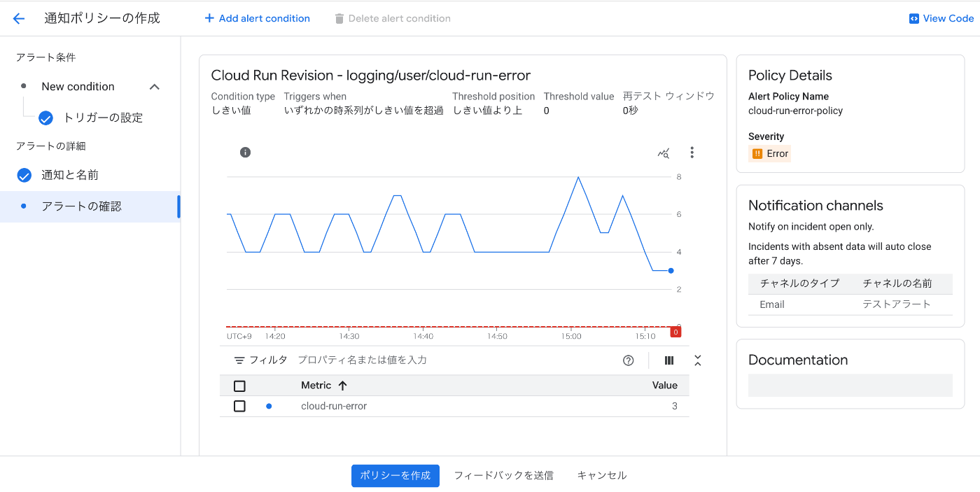Image resolution: width=980 pixels, height=492 pixels.
Task: Toggle select-all checkbox in table header
Action: pyautogui.click(x=239, y=386)
